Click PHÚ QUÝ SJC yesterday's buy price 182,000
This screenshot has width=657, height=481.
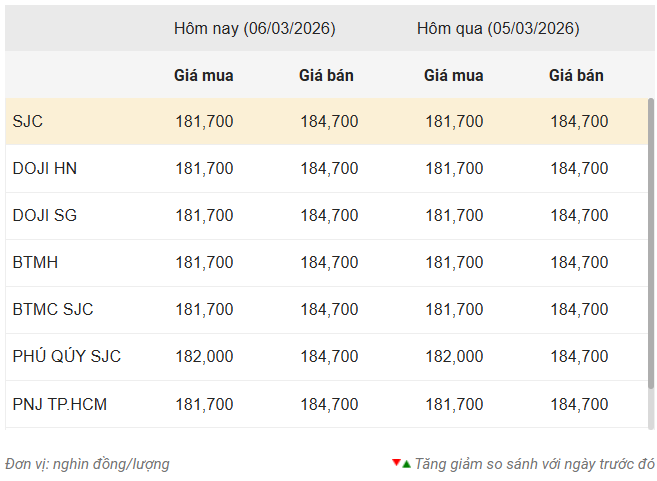click(454, 357)
